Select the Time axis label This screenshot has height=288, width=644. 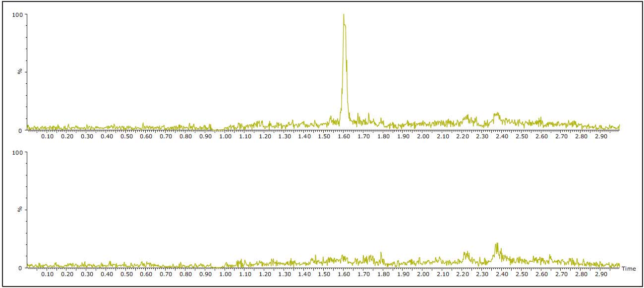pyautogui.click(x=629, y=269)
